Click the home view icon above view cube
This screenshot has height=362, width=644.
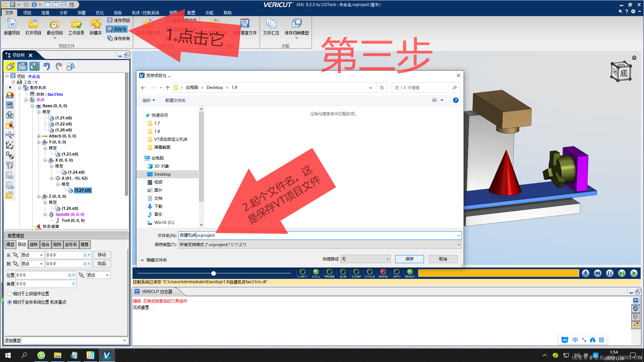pyautogui.click(x=634, y=58)
